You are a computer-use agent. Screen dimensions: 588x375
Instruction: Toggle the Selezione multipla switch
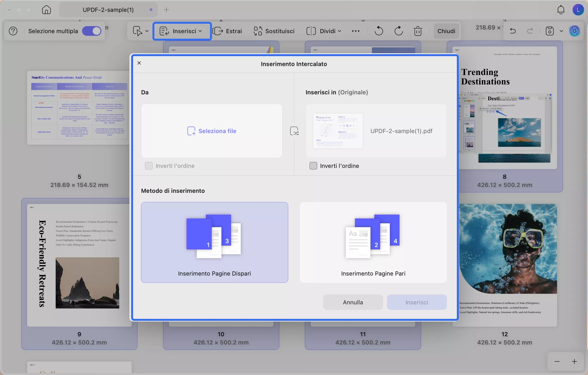point(91,31)
